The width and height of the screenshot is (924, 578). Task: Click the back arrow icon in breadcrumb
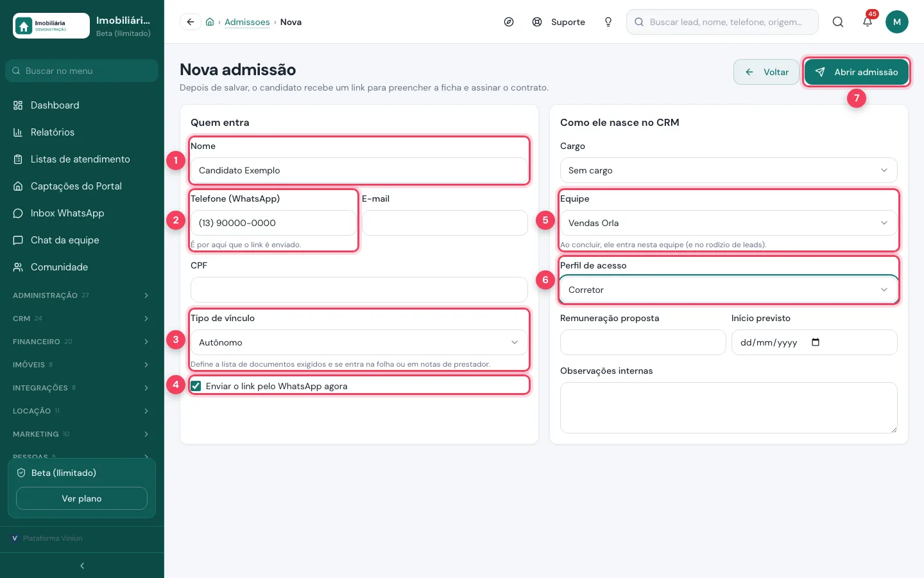point(190,22)
